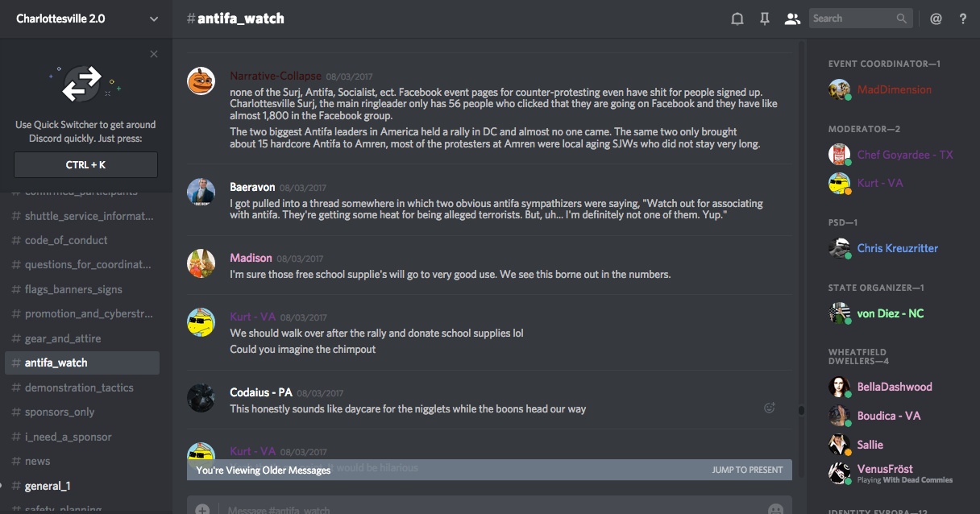The height and width of the screenshot is (514, 980).
Task: Add reaction to Codaius message
Action: [x=770, y=408]
